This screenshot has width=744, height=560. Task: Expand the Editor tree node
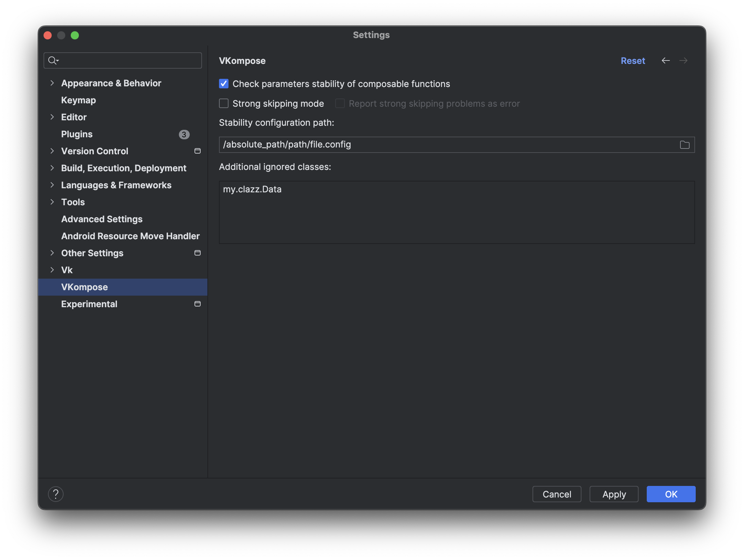(x=52, y=117)
